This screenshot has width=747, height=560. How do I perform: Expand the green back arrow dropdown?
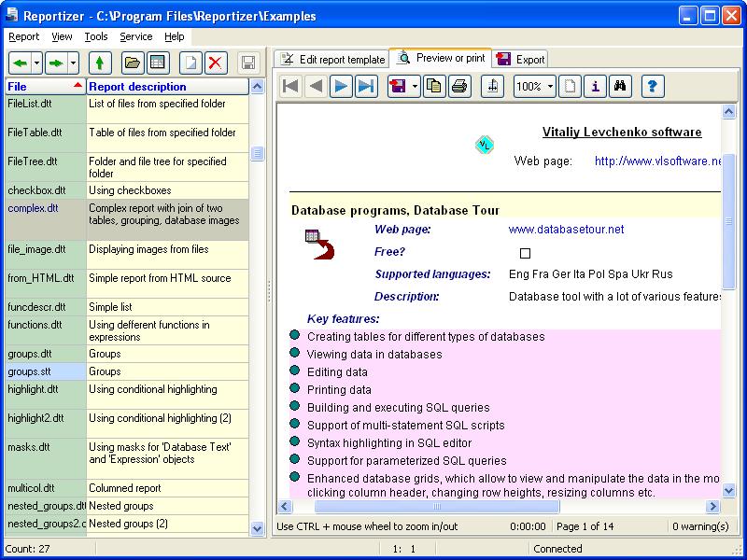37,63
